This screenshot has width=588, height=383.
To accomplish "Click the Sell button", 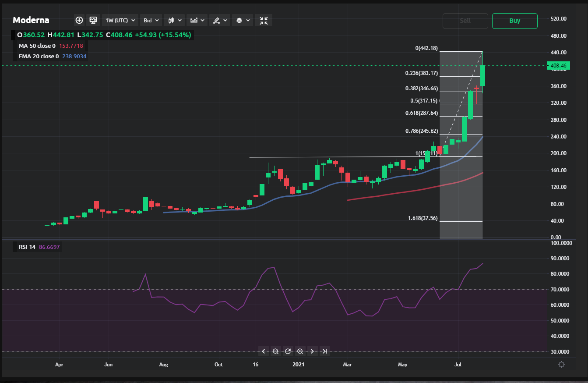I will [x=465, y=21].
